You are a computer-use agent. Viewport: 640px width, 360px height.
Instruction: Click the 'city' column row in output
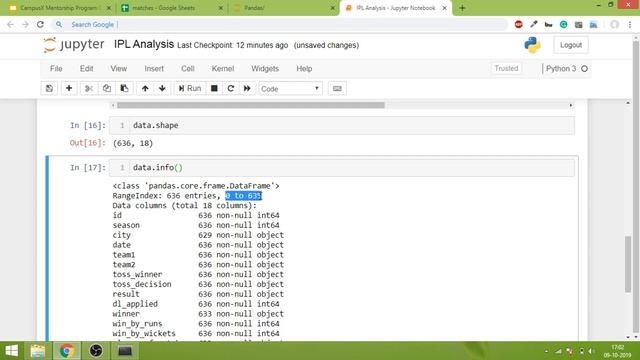[x=198, y=235]
